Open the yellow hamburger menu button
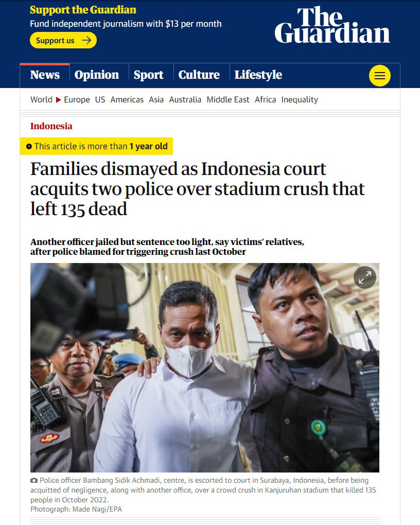Viewport: 420px width, 525px height. (x=379, y=76)
